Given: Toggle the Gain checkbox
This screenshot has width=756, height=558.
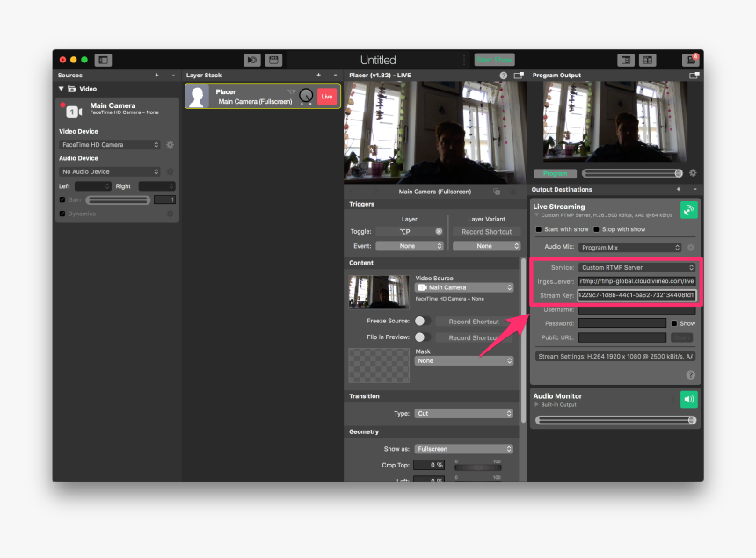Looking at the screenshot, I should [x=62, y=199].
